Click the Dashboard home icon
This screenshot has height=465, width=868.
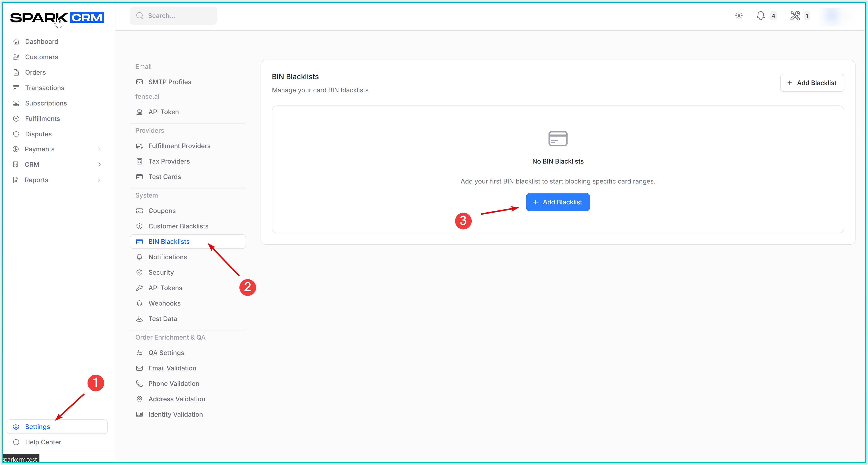[16, 42]
